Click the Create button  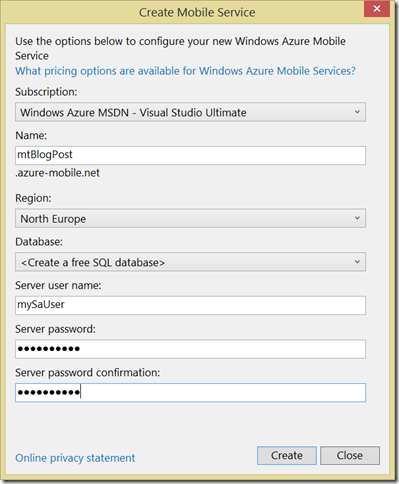(x=287, y=455)
